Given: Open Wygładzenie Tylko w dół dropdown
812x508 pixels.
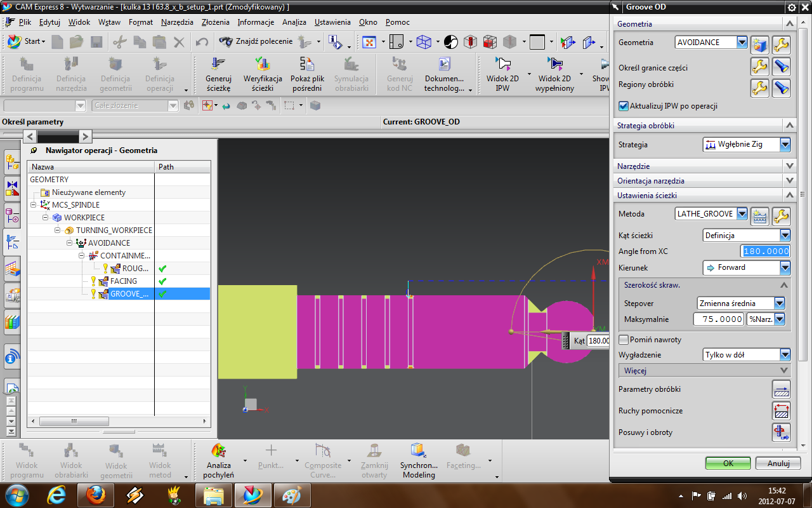Looking at the screenshot, I should click(785, 355).
